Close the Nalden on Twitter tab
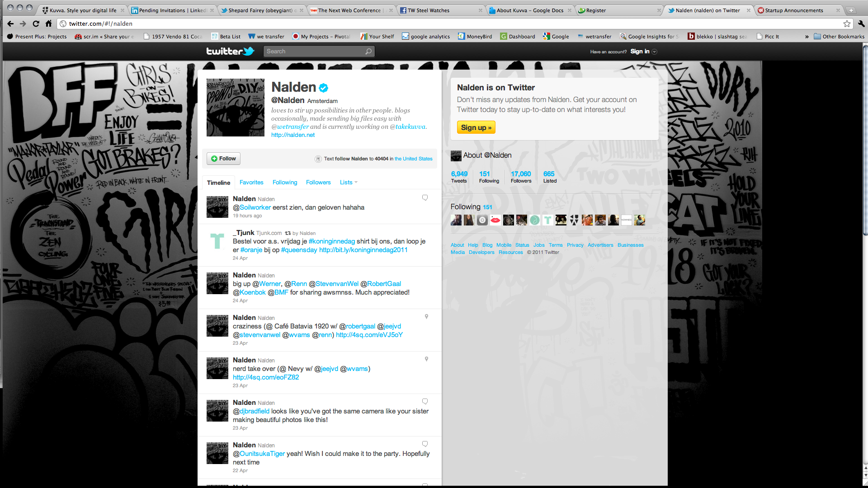 (749, 10)
